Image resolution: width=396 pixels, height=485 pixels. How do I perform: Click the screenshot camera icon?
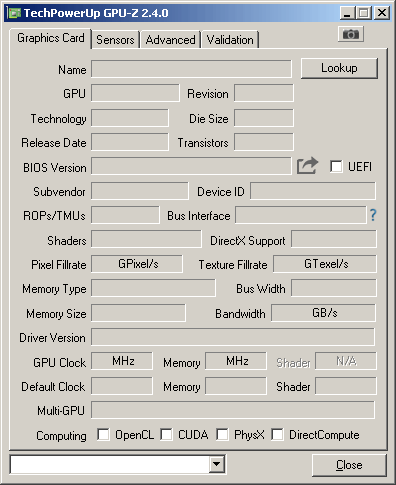[351, 34]
